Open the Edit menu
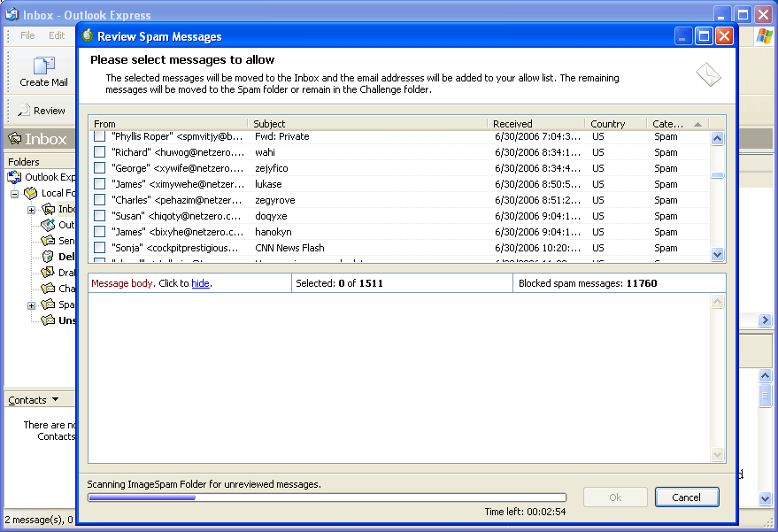The width and height of the screenshot is (778, 532). tap(57, 35)
